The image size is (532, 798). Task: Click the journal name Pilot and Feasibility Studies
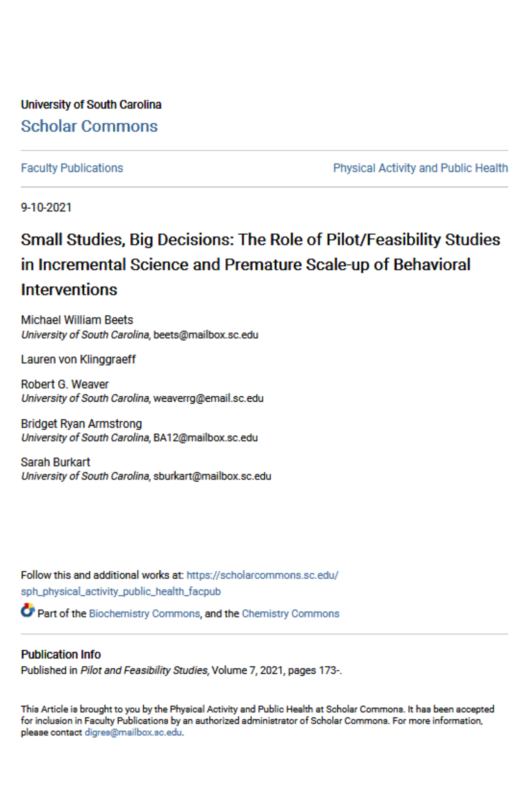click(144, 670)
